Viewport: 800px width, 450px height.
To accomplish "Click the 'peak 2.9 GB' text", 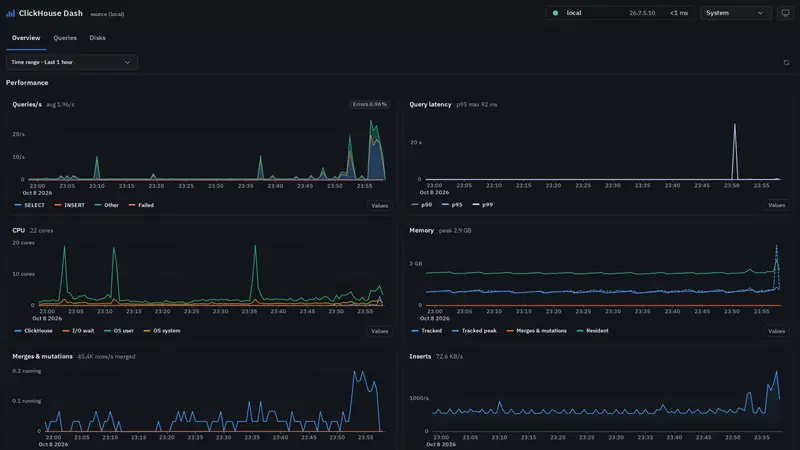I will 455,231.
